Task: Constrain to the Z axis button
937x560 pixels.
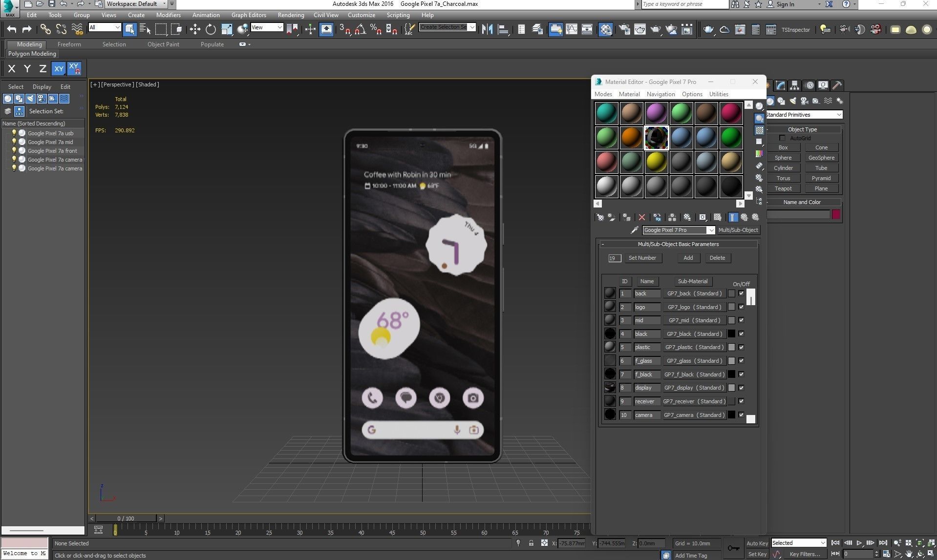Action: click(43, 69)
